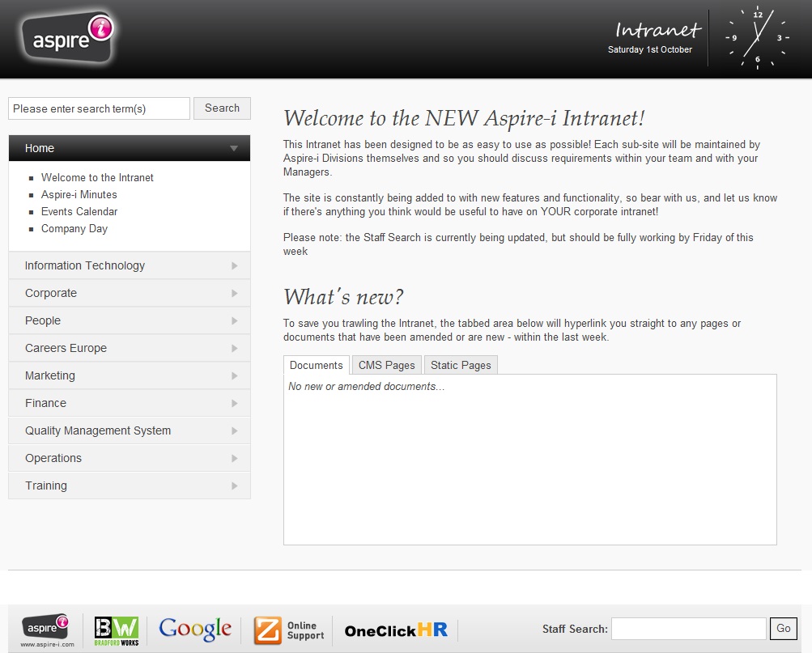
Task: Open the People menu item
Action: (x=130, y=320)
